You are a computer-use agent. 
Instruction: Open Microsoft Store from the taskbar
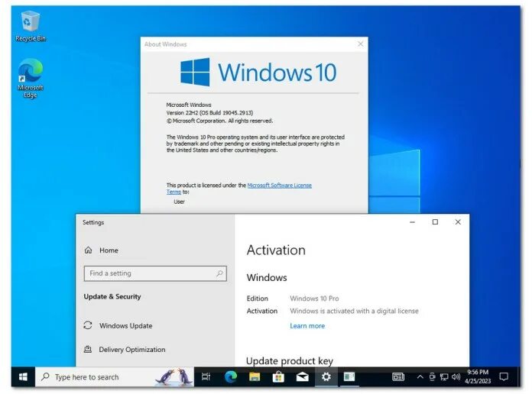click(278, 376)
